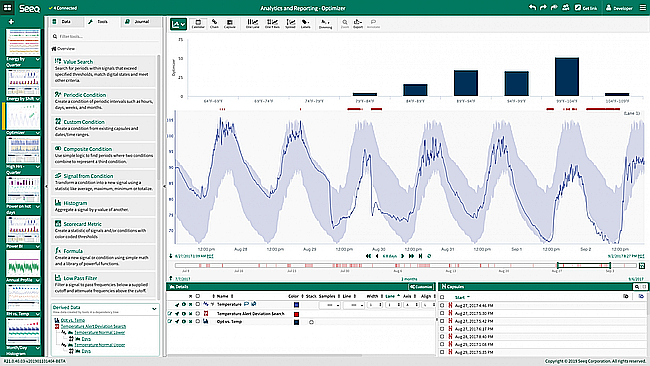Open the Temperature Alert Deviation Search link

(x=93, y=326)
